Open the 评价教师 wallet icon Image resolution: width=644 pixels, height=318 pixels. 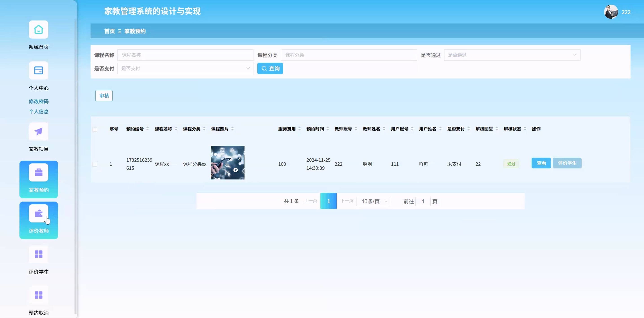click(x=38, y=214)
